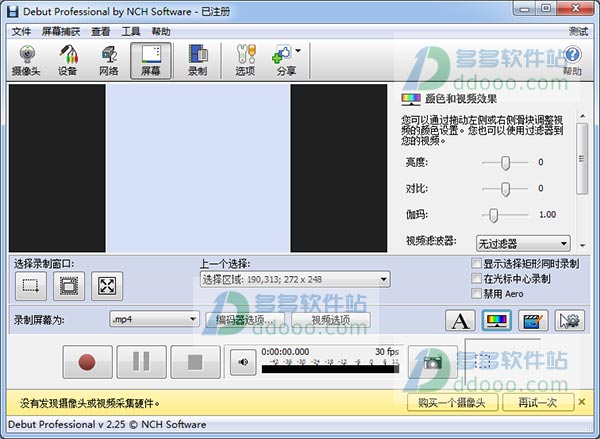Pause recording with the pause button
Screen dimensions: 600x439
pos(142,362)
